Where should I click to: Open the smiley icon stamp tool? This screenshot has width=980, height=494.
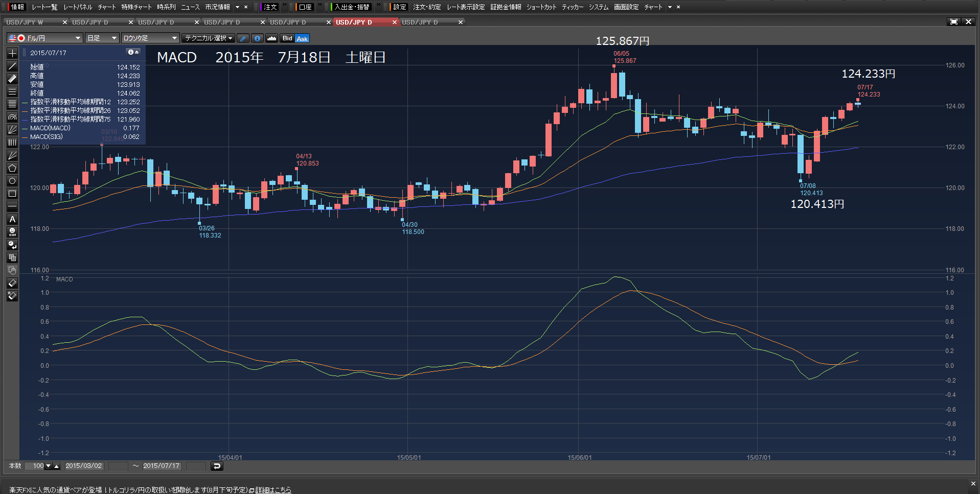(x=12, y=232)
